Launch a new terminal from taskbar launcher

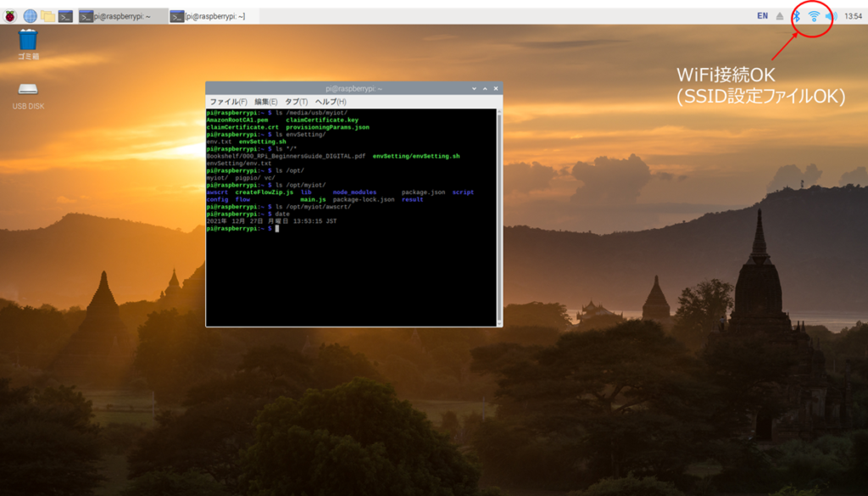point(65,15)
